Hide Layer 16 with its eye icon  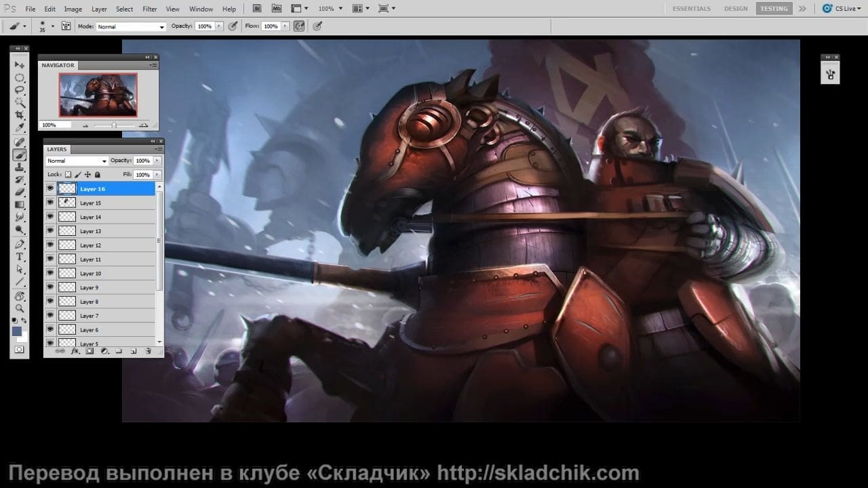coord(50,189)
